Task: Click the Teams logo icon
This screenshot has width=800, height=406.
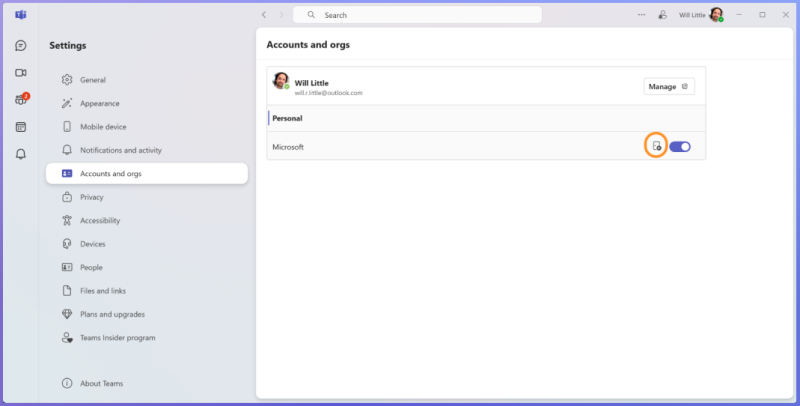Action: tap(20, 15)
